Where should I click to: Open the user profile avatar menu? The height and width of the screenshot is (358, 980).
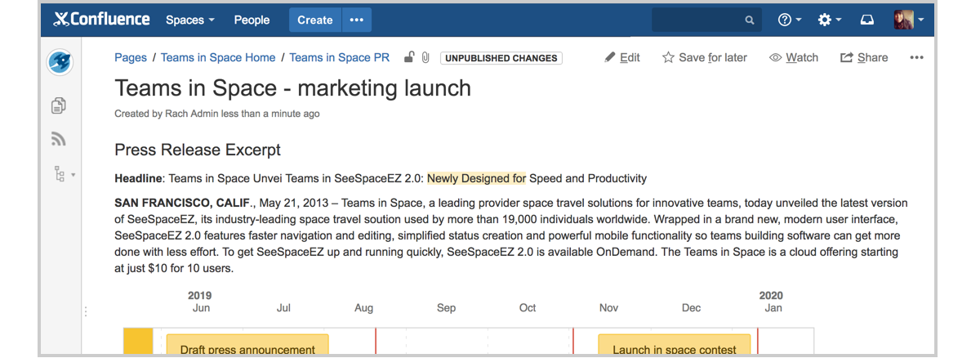pyautogui.click(x=909, y=20)
